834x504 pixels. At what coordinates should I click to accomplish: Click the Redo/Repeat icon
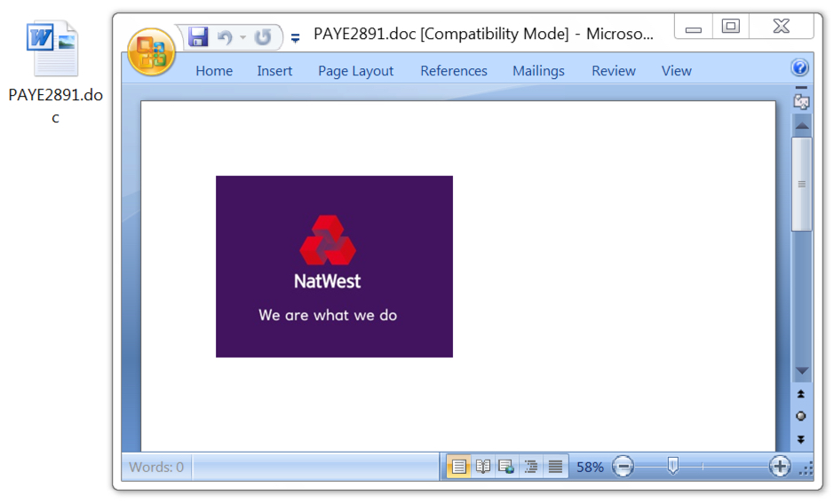(263, 37)
